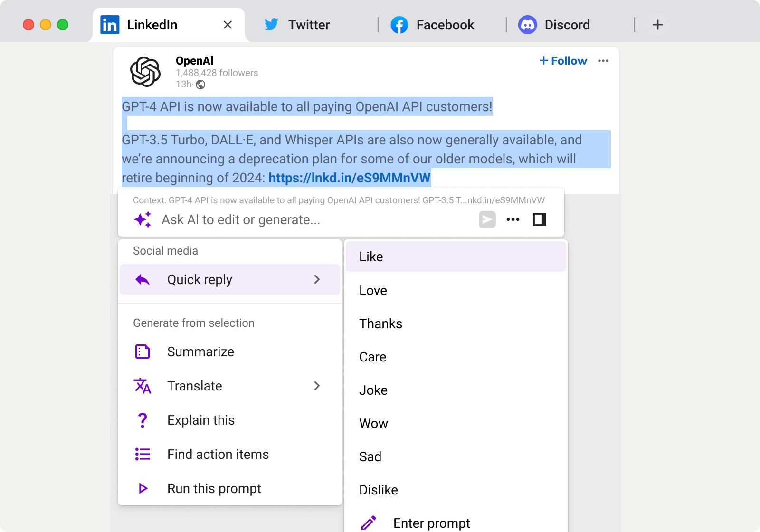Click the 1,488,428 followers text
The image size is (760, 532).
tap(217, 73)
